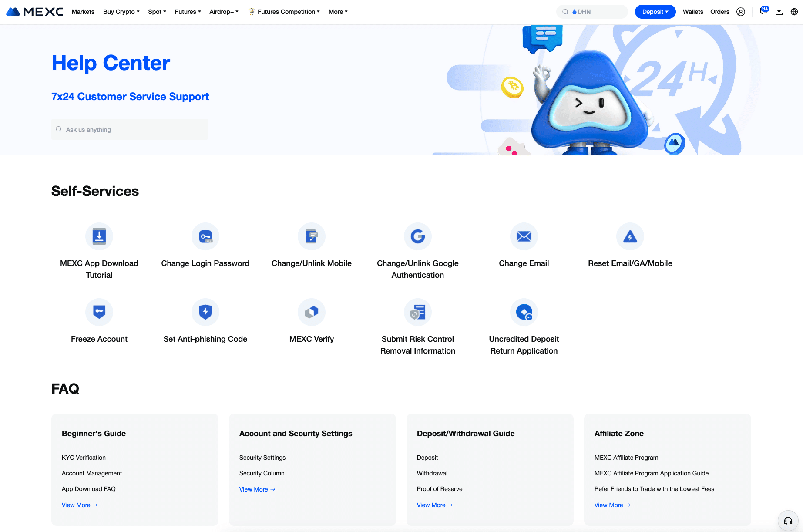Expand the More menu

point(338,12)
